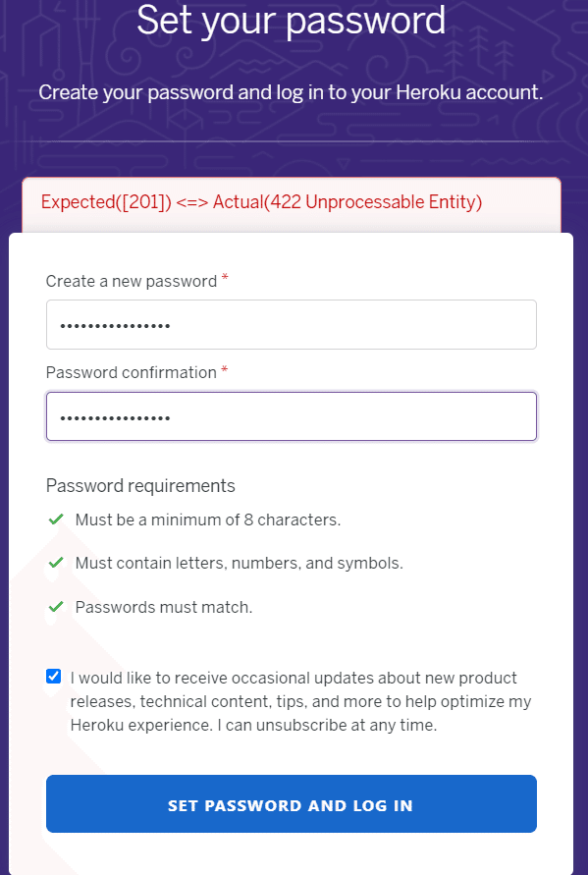Screen dimensions: 588x875
Task: Click the red asterisk after Create a new password
Action: pos(225,278)
